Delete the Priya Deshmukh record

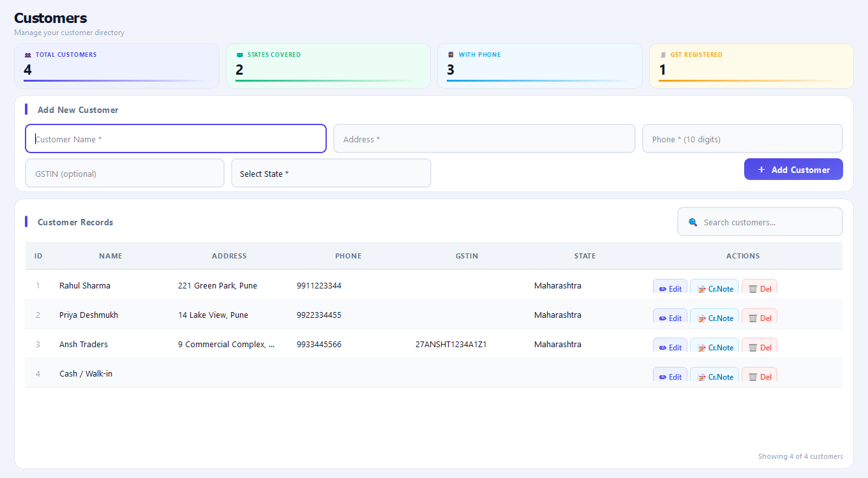pos(759,317)
